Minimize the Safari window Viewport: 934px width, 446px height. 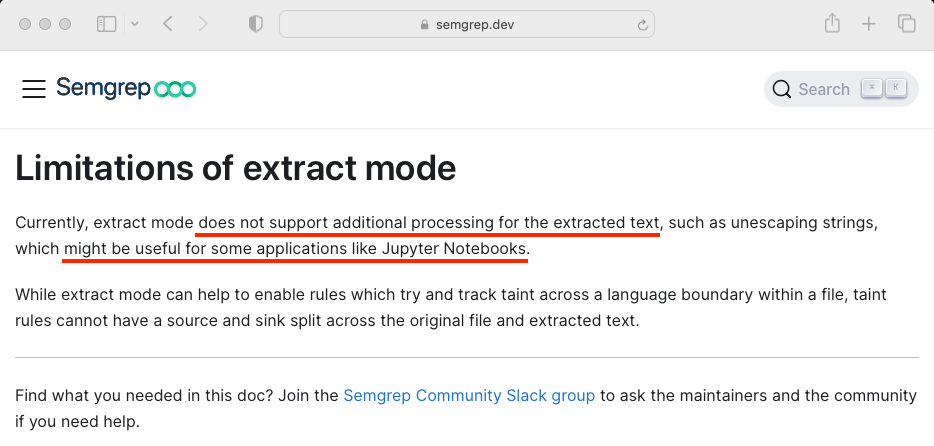pos(45,24)
